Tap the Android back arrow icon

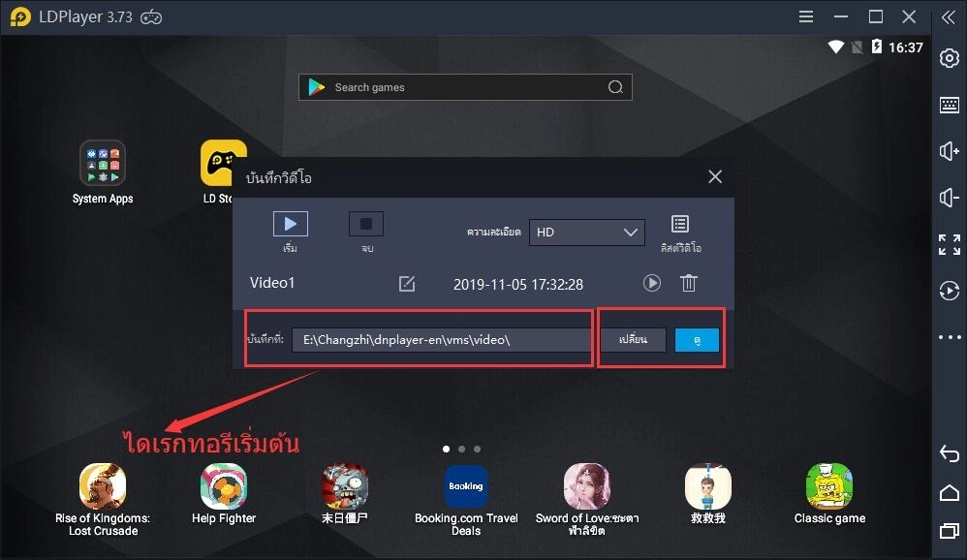click(950, 453)
